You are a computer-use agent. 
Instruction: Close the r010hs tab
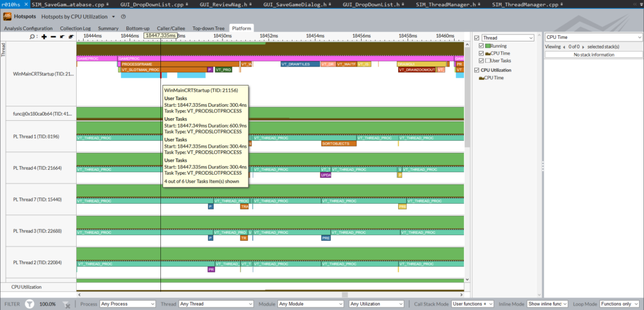(x=26, y=4)
